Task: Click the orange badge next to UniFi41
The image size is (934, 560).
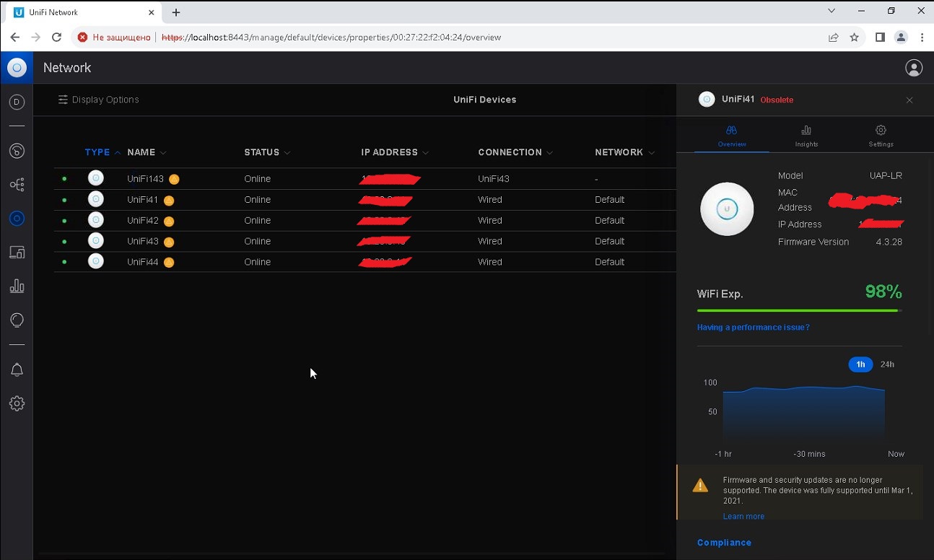Action: pos(168,200)
